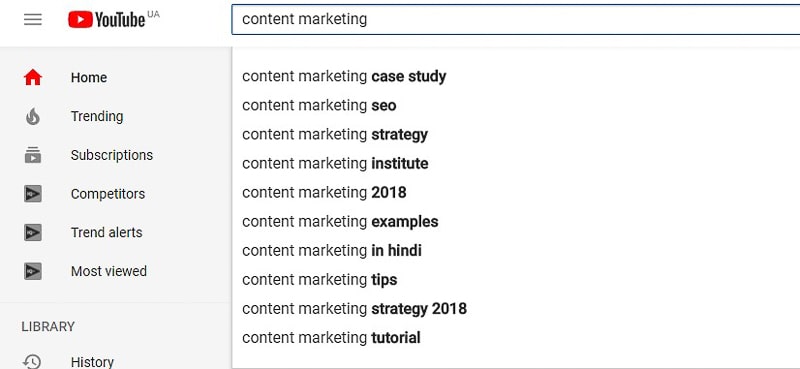Pick the content marketing in hindi suggestion

click(x=516, y=251)
